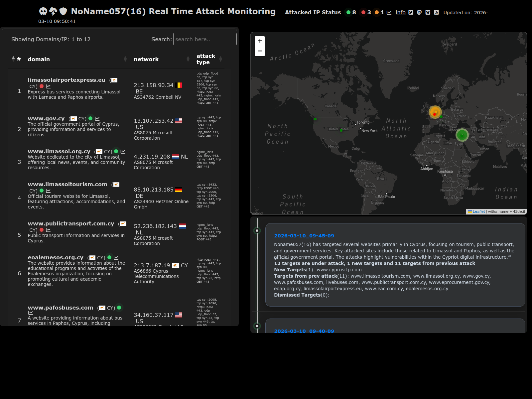532x399 pixels.
Task: Zoom in on the attack map
Action: tap(260, 41)
